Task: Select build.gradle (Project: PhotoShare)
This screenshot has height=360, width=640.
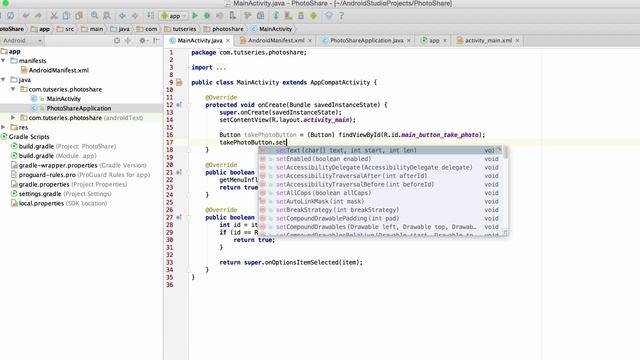Action: [x=63, y=146]
